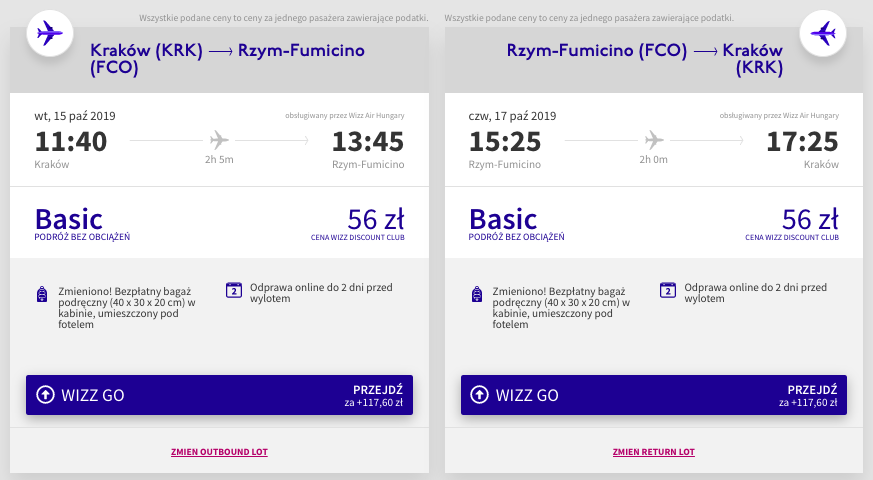Click the small plane icon between 11:40 and 13:45
Viewport: 873px width, 480px height.
[x=219, y=140]
